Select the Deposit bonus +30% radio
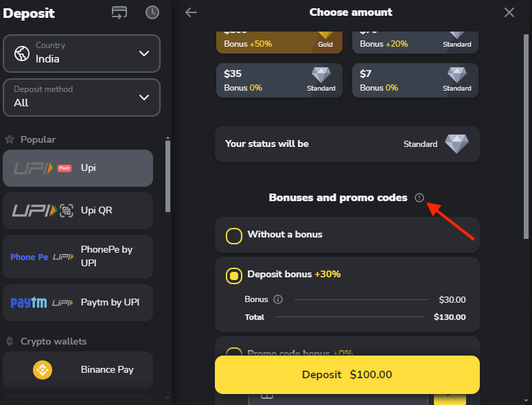 234,275
